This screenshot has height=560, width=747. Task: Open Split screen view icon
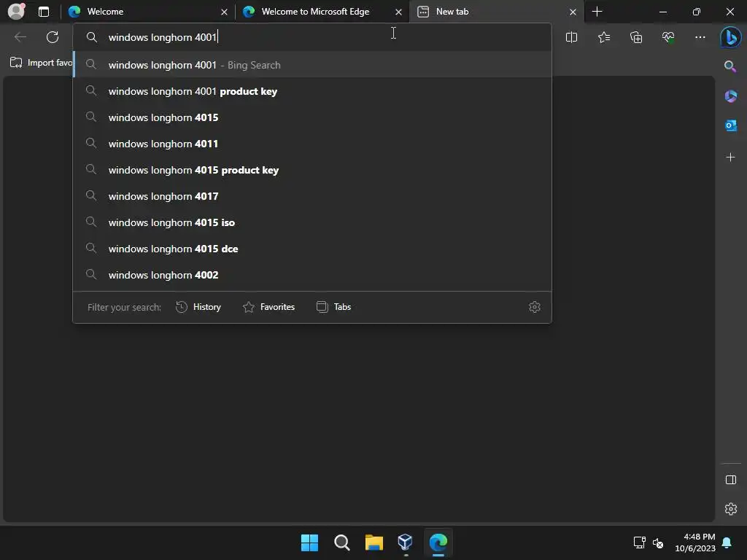click(x=571, y=37)
